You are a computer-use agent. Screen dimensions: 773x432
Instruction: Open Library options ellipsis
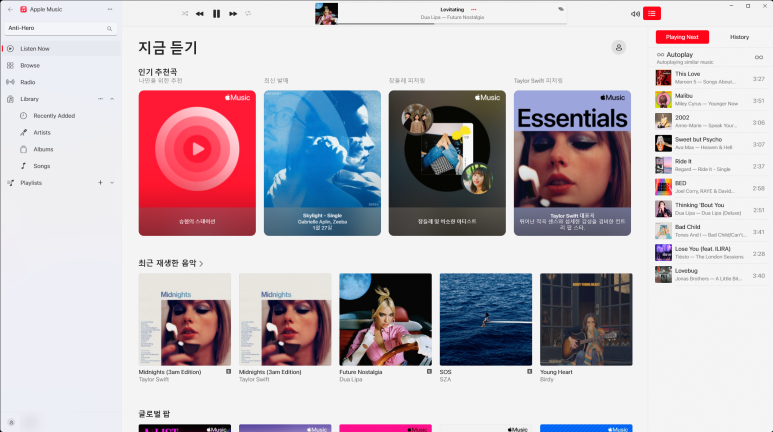click(x=101, y=99)
